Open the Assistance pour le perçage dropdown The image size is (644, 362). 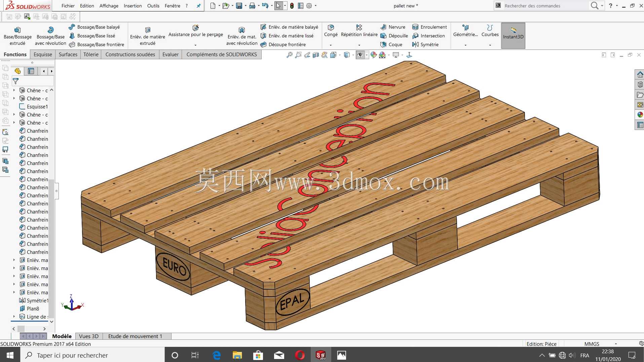[196, 45]
